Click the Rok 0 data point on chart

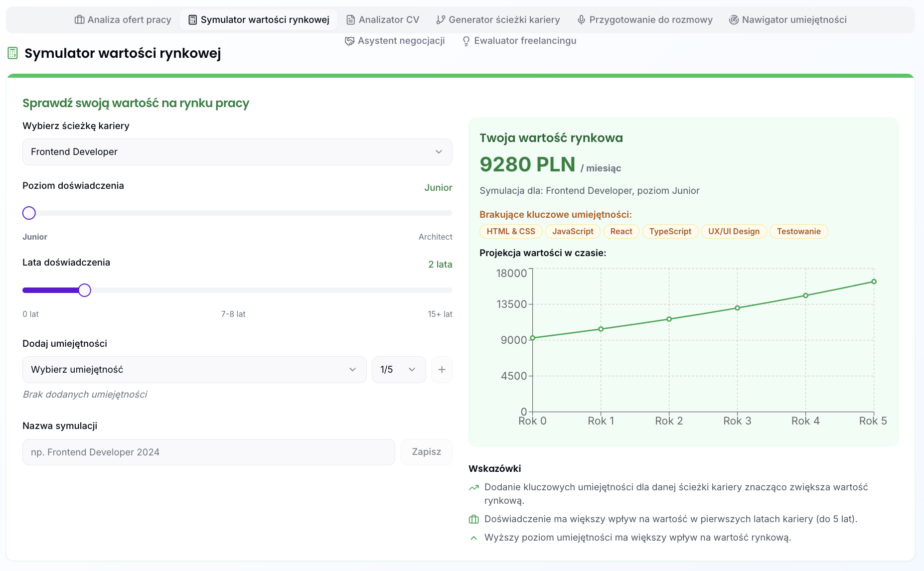point(533,338)
